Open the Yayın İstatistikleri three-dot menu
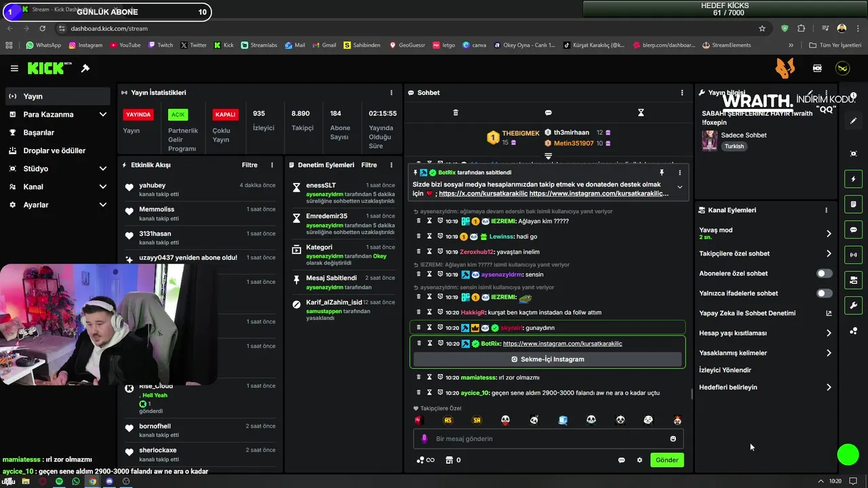Viewport: 868px width, 488px height. tap(391, 92)
